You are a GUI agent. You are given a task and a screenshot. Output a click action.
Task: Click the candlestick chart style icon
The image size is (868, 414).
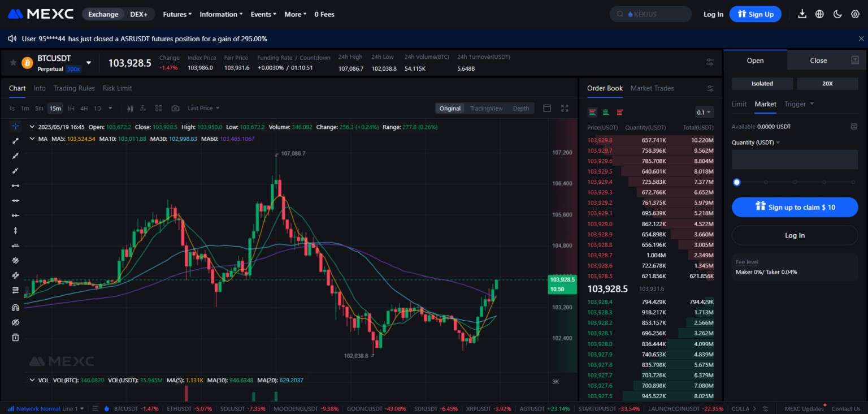click(131, 108)
